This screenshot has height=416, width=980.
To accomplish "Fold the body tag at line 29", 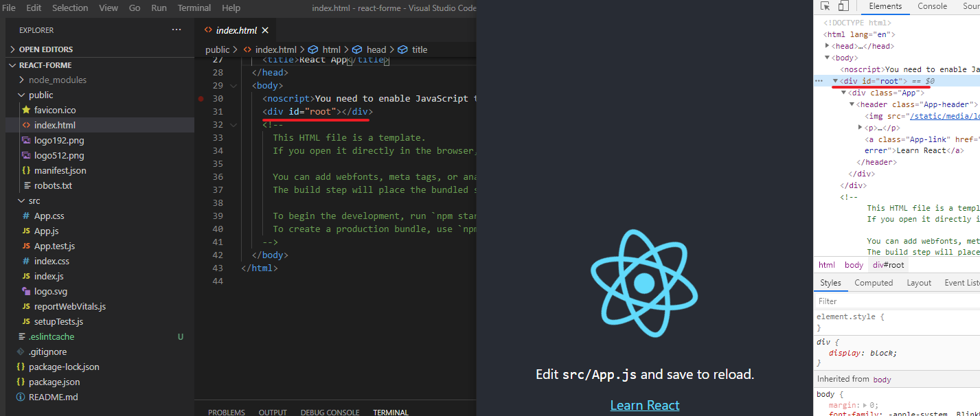I will click(234, 86).
